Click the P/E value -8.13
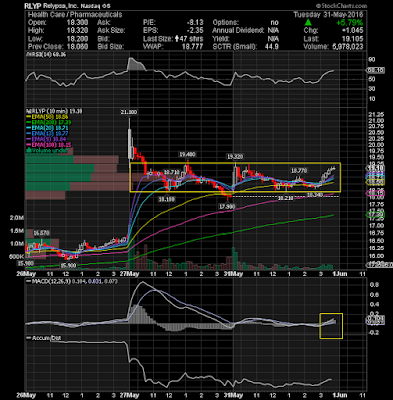The image size is (393, 400). point(195,23)
